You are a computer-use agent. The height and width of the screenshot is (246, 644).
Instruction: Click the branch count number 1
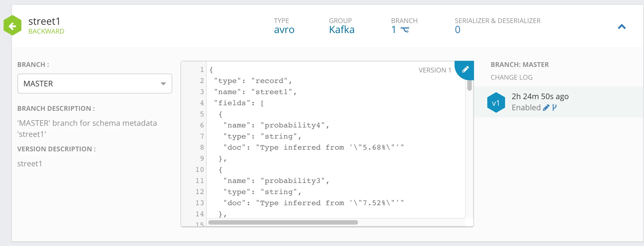point(394,30)
